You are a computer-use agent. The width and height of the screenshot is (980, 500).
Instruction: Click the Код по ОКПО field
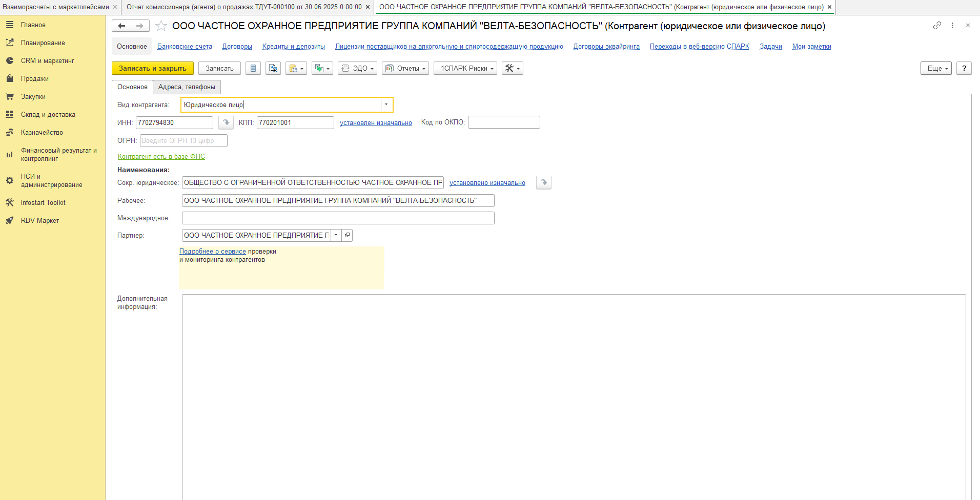point(504,122)
